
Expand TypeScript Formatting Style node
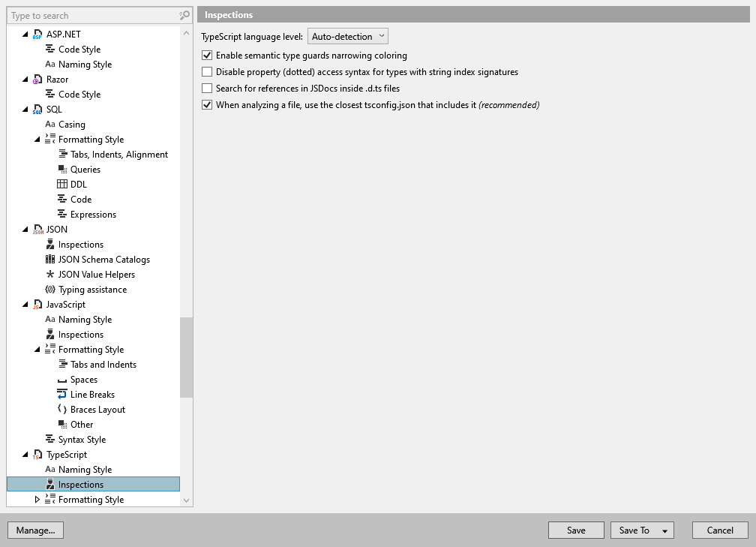point(36,499)
